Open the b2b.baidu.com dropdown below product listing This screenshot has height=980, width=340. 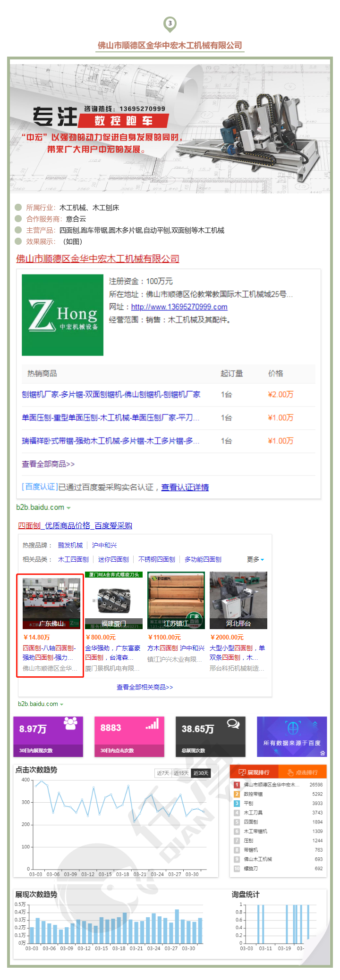pyautogui.click(x=61, y=704)
